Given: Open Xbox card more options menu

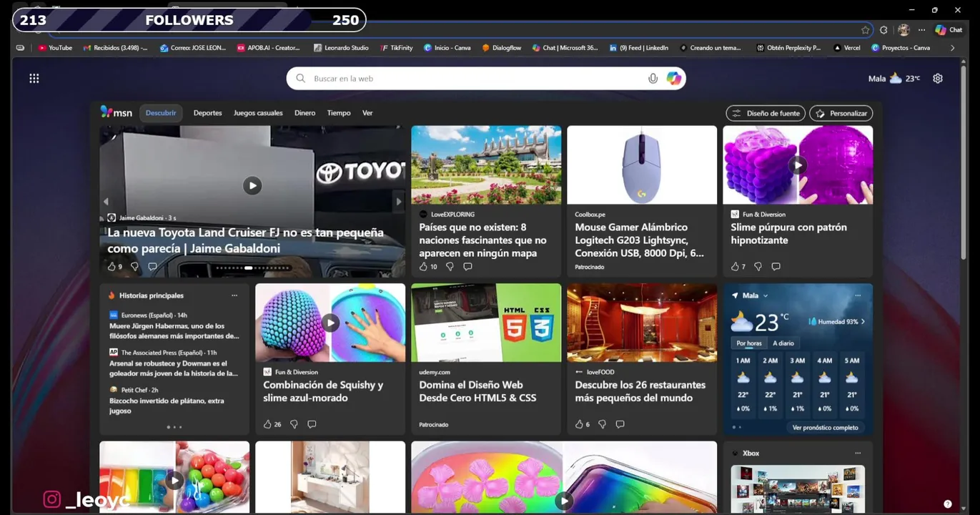Looking at the screenshot, I should pos(858,453).
